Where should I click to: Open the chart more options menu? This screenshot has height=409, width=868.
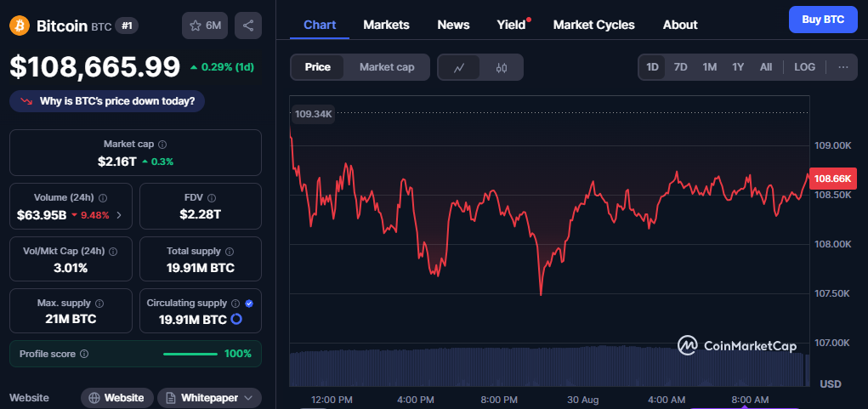pos(842,67)
